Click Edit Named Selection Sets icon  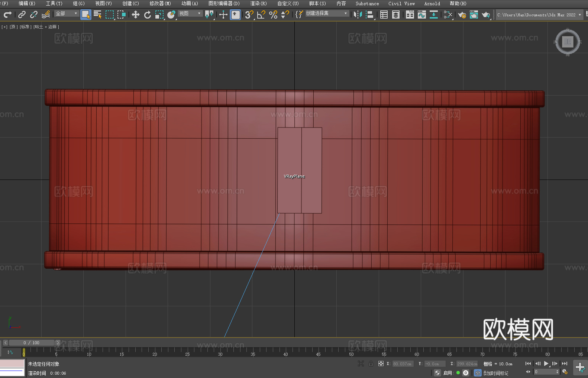coord(299,14)
